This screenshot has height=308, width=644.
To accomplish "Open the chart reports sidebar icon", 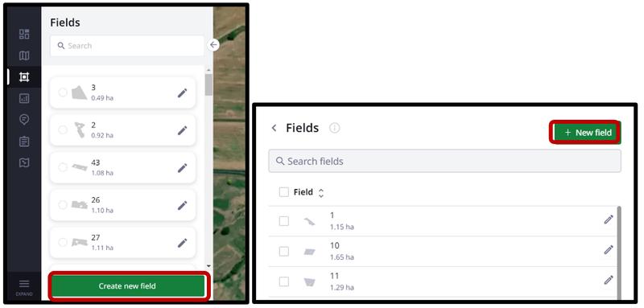I will 24,98.
